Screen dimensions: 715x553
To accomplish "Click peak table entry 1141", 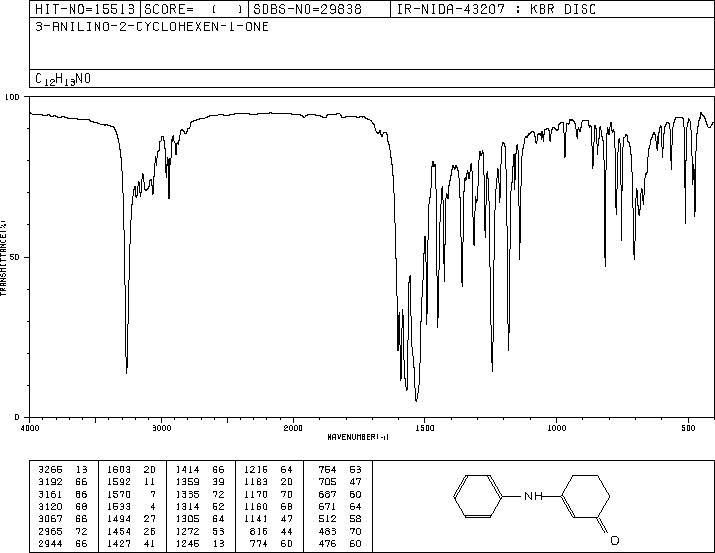I will coord(269,519).
